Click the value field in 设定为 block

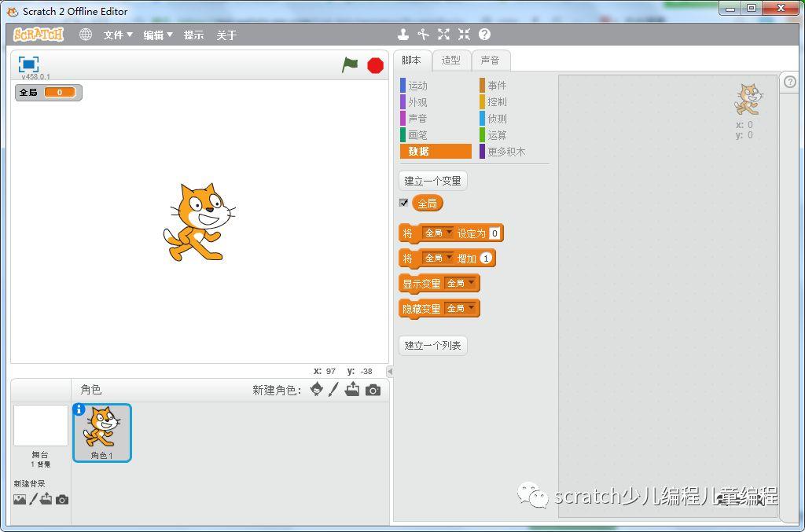click(x=494, y=233)
